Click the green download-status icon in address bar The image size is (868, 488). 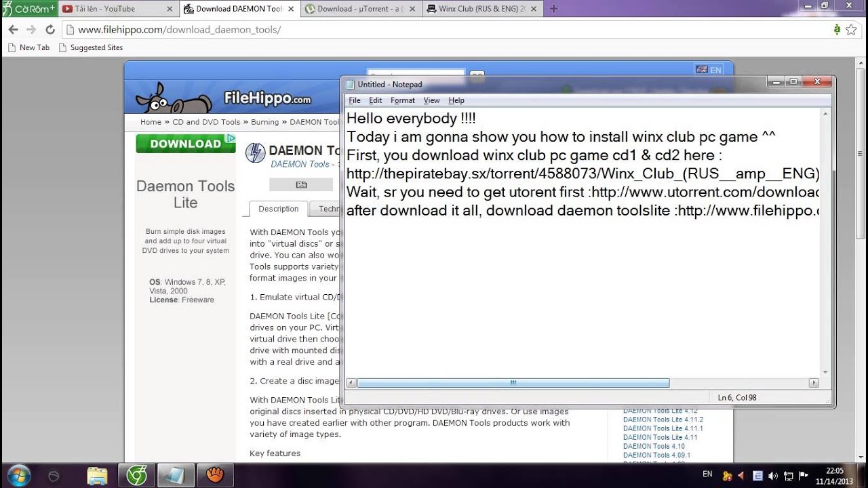pyautogui.click(x=837, y=30)
